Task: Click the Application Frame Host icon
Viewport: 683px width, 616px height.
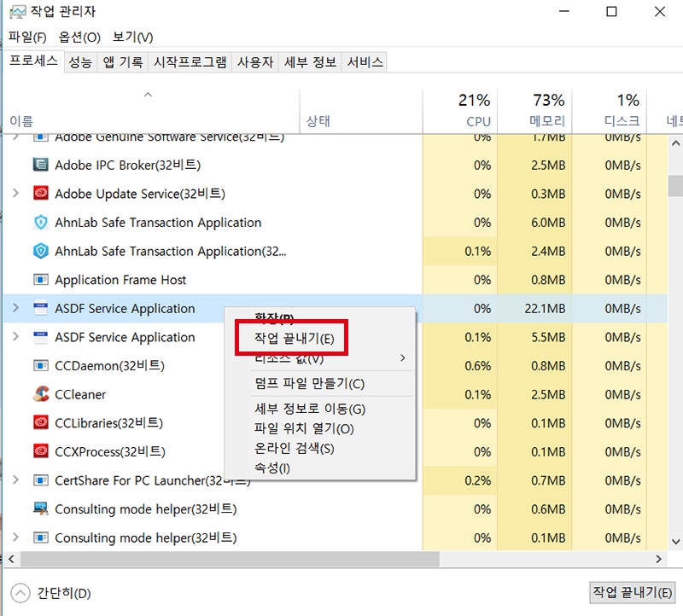Action: click(40, 279)
